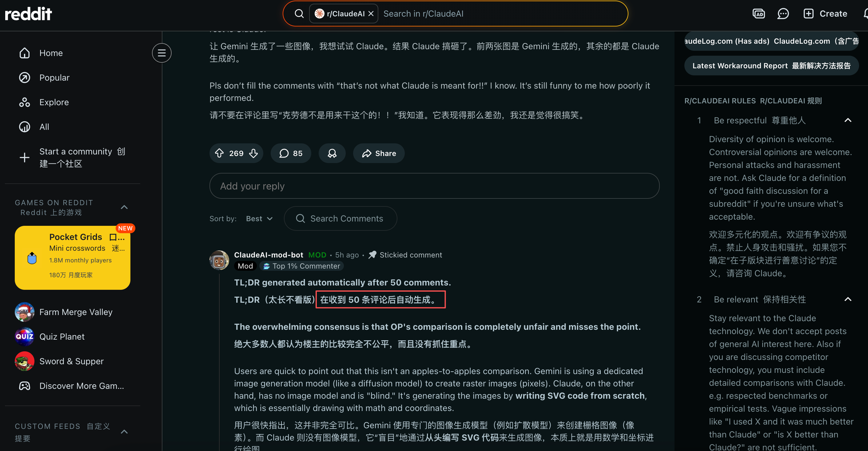Upvote the post with 269 votes
Screen dimensions: 868x451
pos(219,154)
